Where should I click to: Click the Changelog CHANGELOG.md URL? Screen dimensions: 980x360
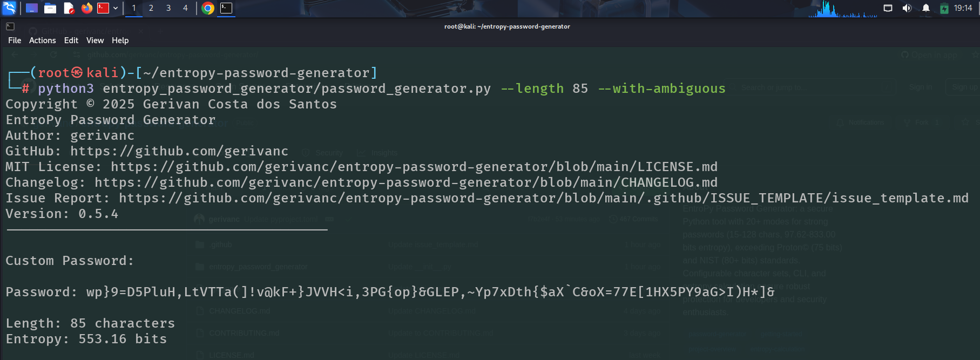pos(406,182)
